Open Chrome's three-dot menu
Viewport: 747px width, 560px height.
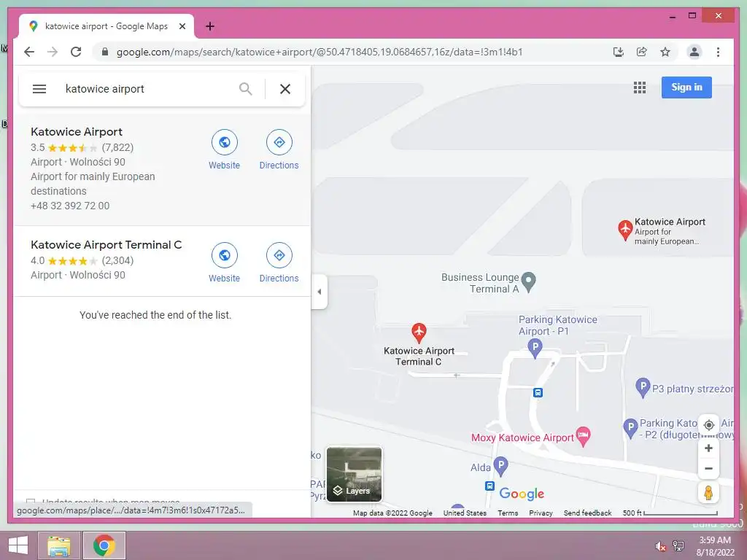pos(718,52)
